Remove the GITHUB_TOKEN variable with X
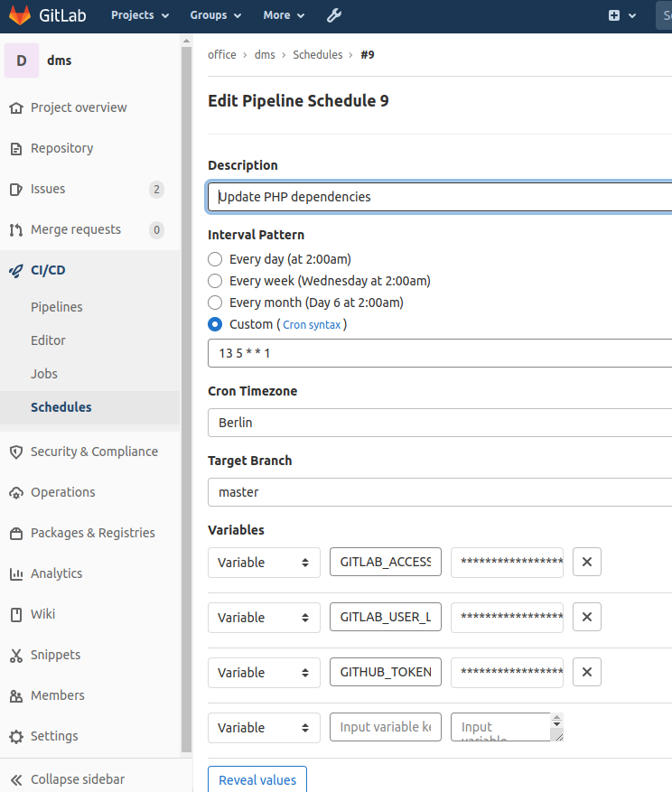This screenshot has height=792, width=672. pyautogui.click(x=586, y=672)
